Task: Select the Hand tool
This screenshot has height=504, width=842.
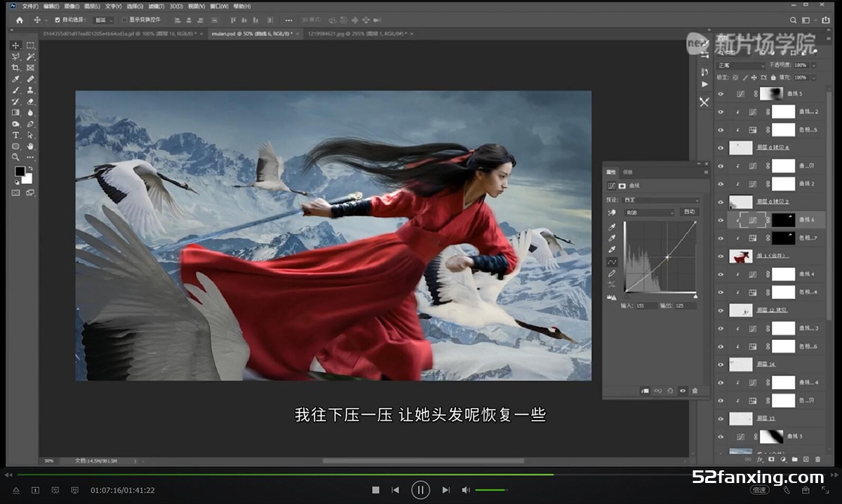Action: click(30, 147)
